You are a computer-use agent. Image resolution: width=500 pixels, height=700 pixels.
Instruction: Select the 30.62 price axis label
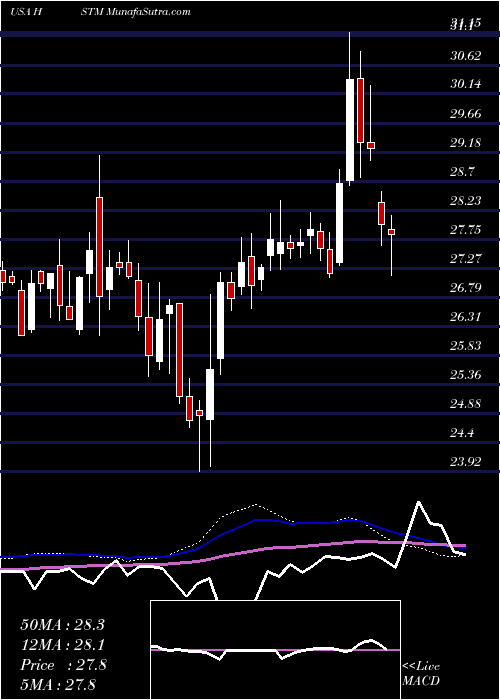(x=466, y=55)
